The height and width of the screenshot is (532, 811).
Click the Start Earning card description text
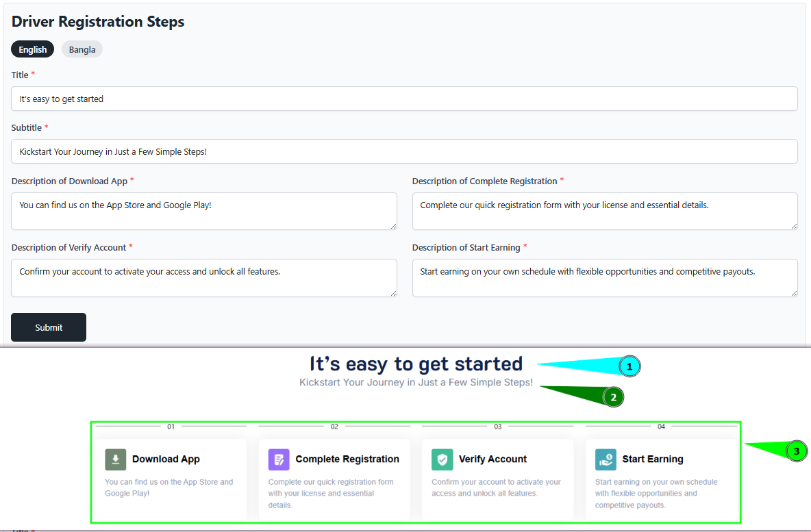coord(656,493)
